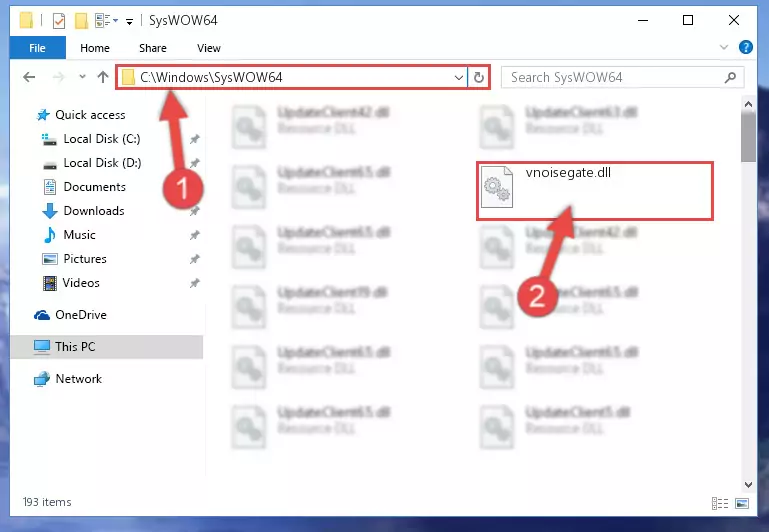Open Downloads in the navigation pane

pos(94,211)
